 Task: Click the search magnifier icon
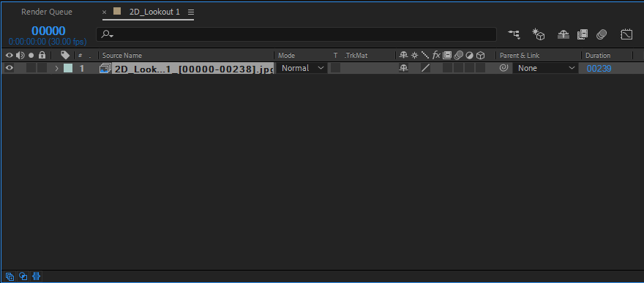[x=107, y=34]
